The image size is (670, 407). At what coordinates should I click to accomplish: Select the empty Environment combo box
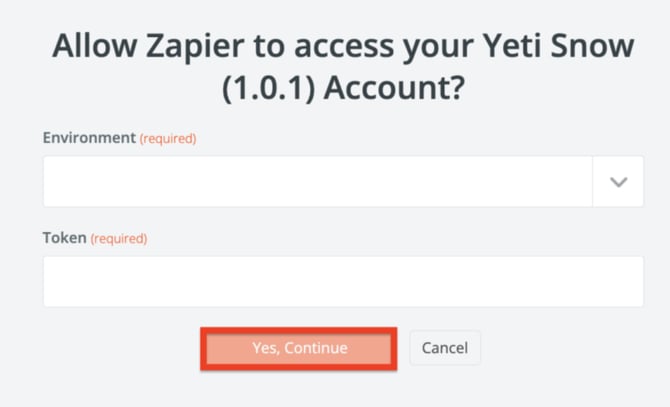[x=317, y=182]
